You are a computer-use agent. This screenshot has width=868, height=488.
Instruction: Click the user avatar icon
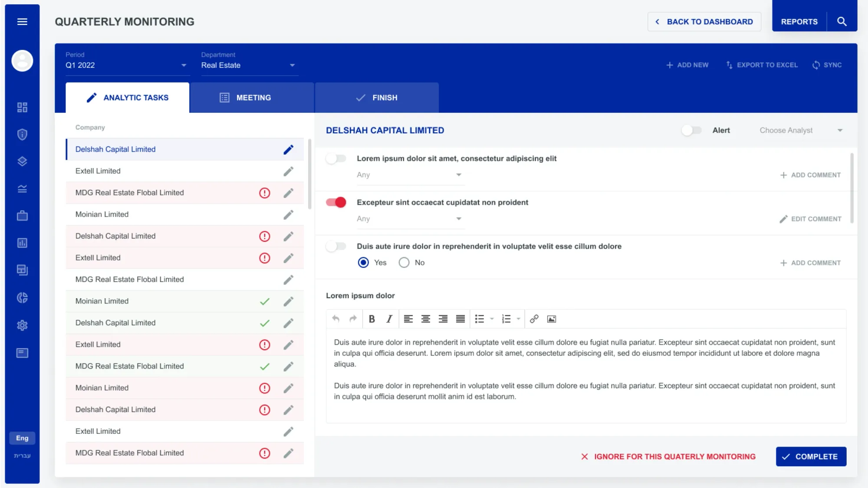22,61
